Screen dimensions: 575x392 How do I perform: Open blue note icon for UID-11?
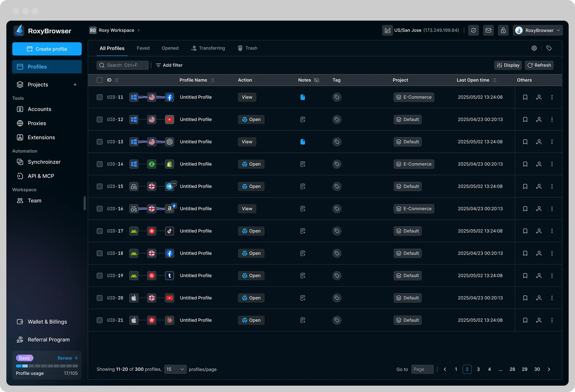coord(303,97)
